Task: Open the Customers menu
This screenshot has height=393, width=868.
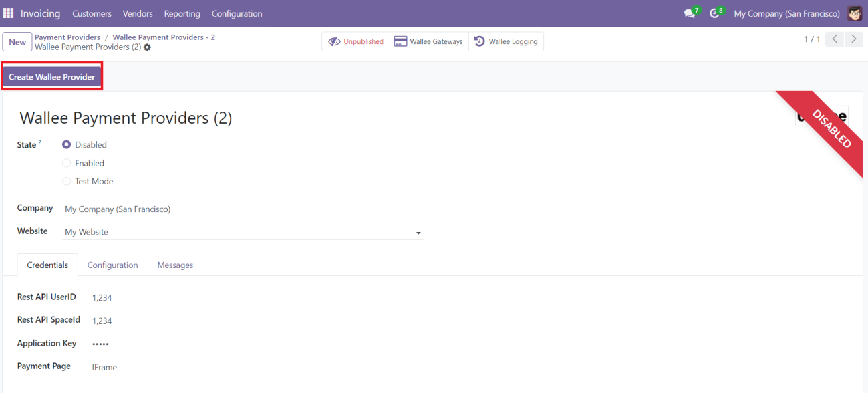Action: (x=92, y=13)
